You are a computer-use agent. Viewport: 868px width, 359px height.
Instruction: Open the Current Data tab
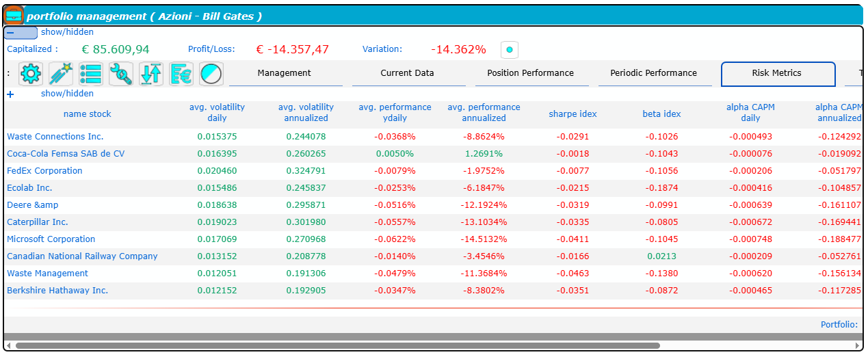[408, 73]
